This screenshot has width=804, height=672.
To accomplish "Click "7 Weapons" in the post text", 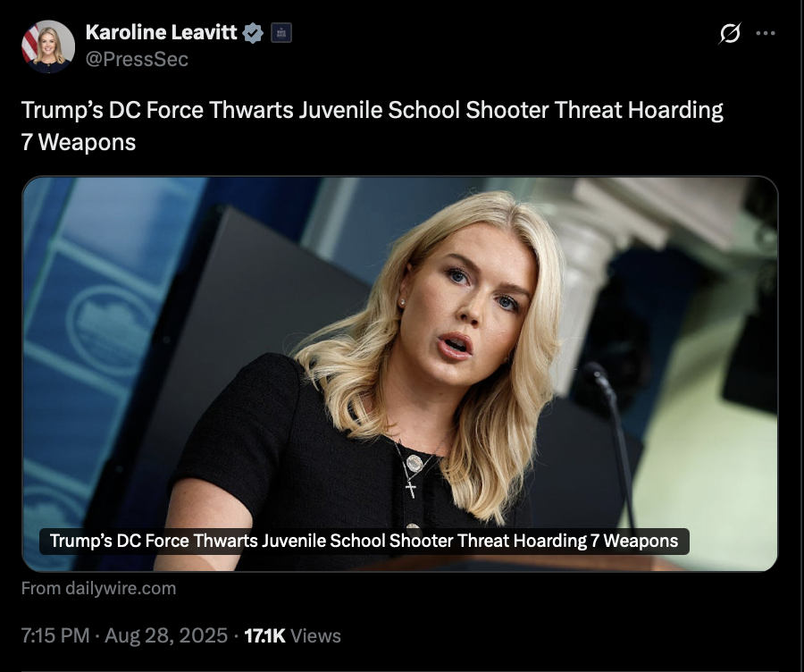I will coord(79,142).
